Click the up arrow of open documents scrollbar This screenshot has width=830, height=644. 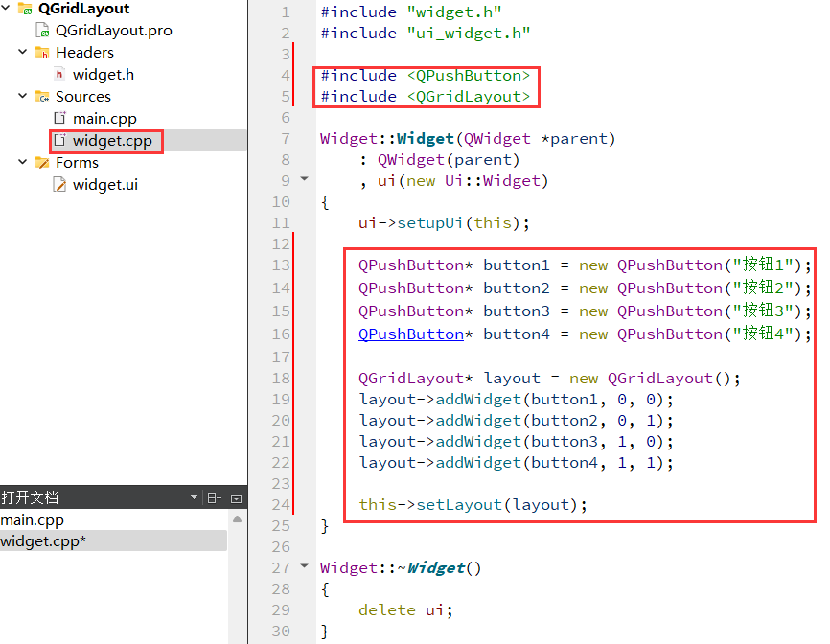237,519
